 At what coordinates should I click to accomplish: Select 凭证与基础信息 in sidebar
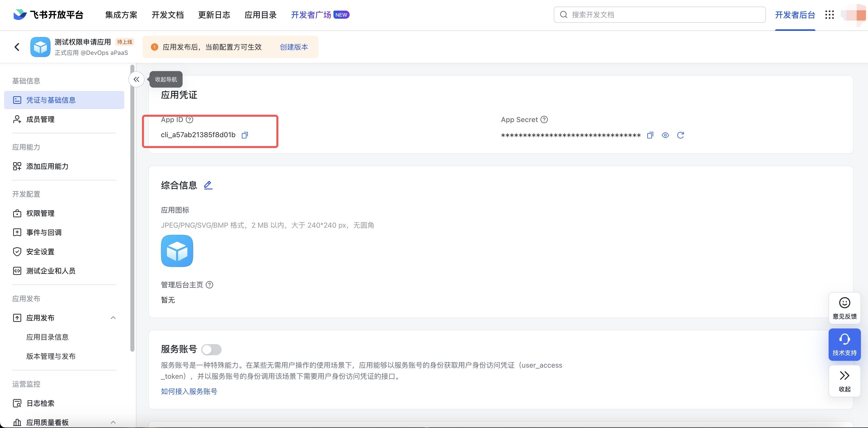64,100
